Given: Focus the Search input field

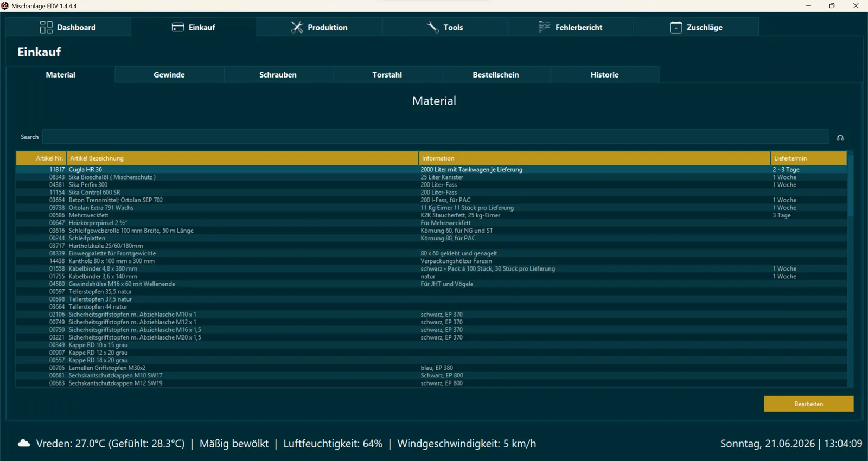Looking at the screenshot, I should pyautogui.click(x=436, y=137).
